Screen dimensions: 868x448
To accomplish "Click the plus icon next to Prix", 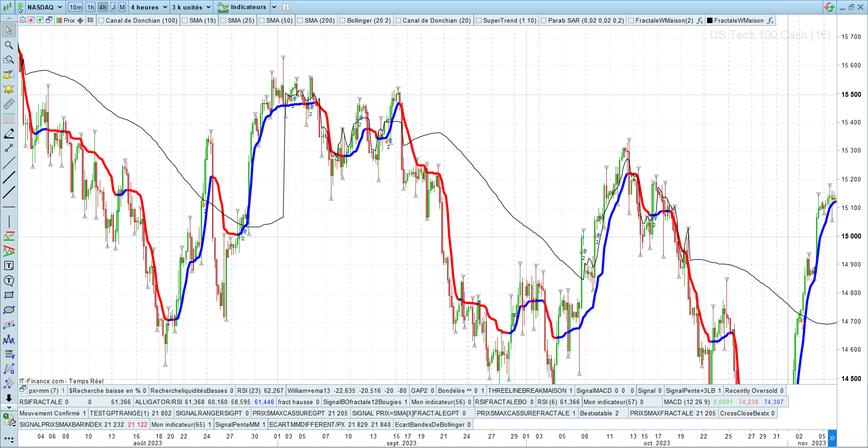I will pos(80,20).
